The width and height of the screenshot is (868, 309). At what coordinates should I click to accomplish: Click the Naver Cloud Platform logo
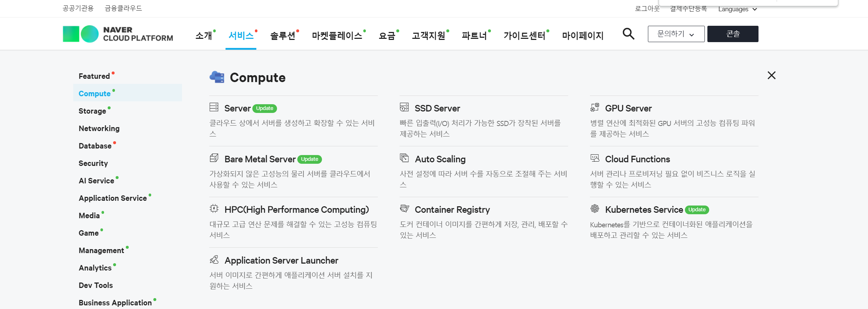(x=118, y=34)
